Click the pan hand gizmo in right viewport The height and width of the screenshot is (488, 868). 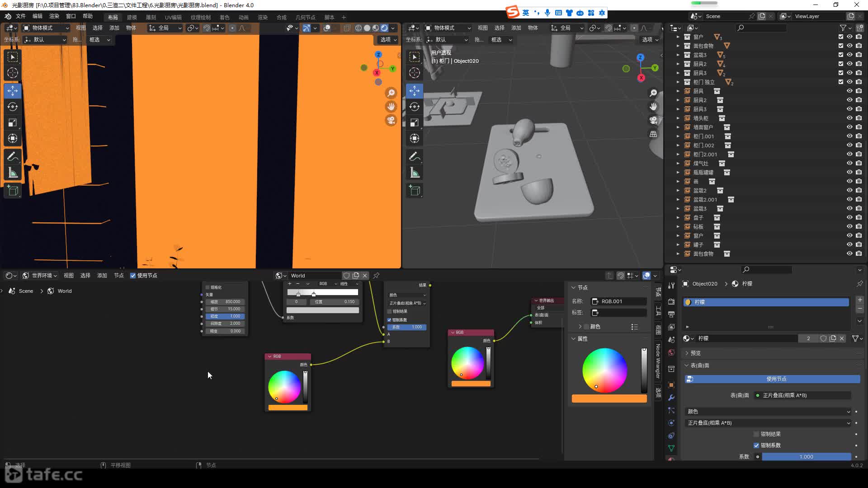click(653, 107)
